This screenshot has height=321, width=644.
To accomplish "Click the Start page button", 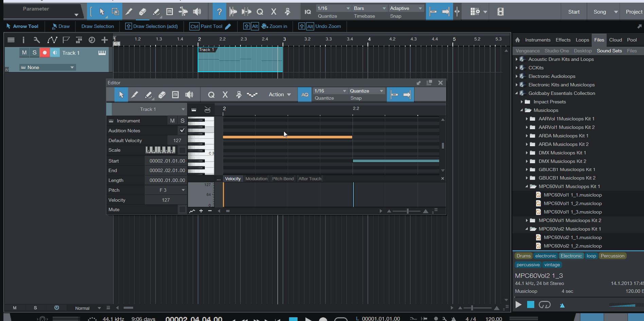I will pos(574,12).
